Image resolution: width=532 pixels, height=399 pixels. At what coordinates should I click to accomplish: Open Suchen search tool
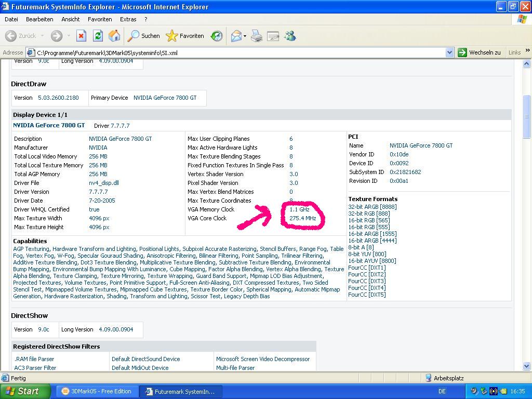pos(143,36)
